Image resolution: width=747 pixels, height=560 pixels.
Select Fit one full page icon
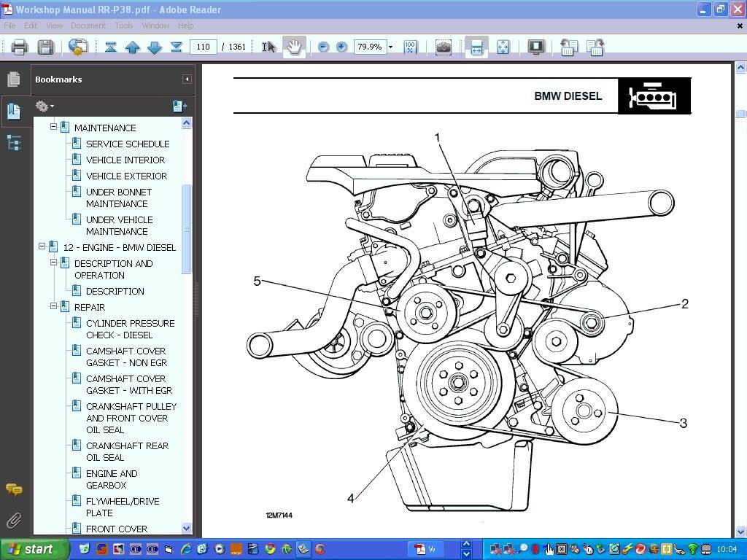503,47
